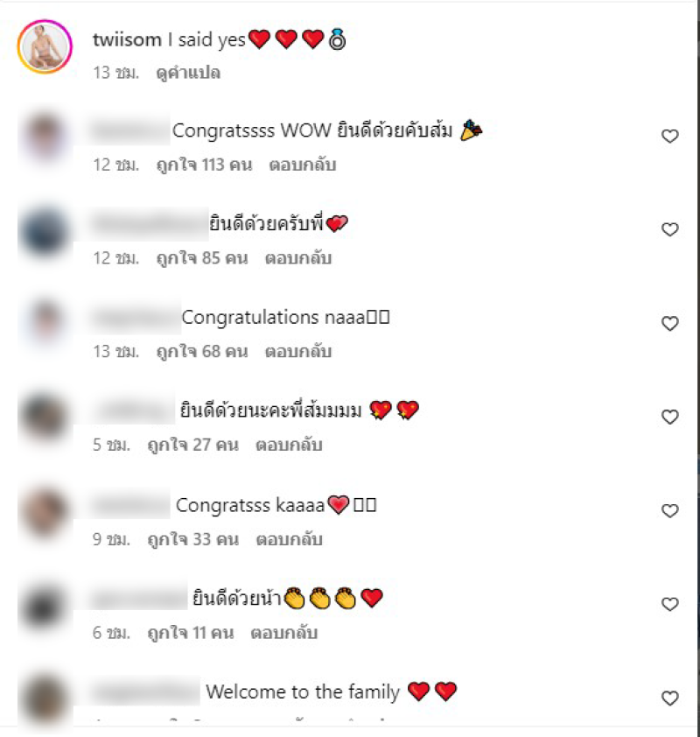Like the 'Congratssss WOW' comment with heart

(x=670, y=137)
